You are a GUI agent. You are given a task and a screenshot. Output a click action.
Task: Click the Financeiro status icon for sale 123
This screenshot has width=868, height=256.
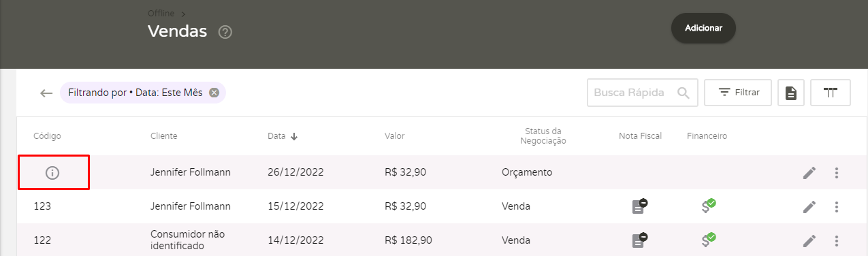coord(709,206)
